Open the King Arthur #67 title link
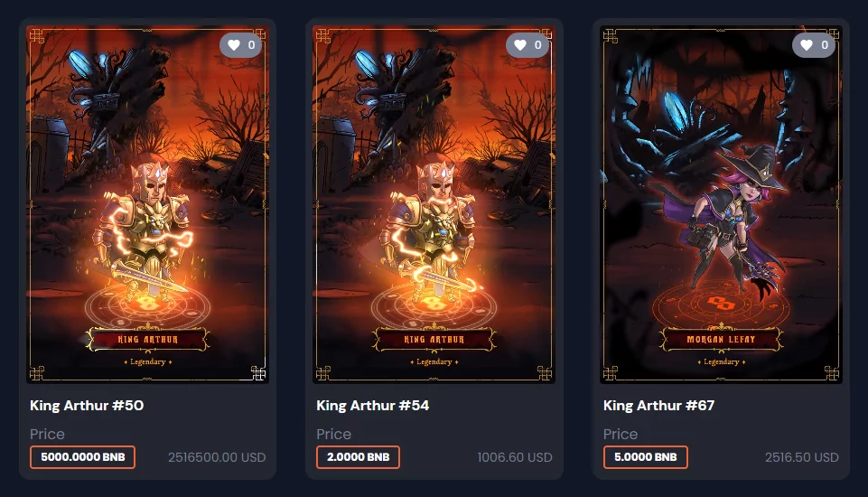The height and width of the screenshot is (497, 868). (x=658, y=406)
